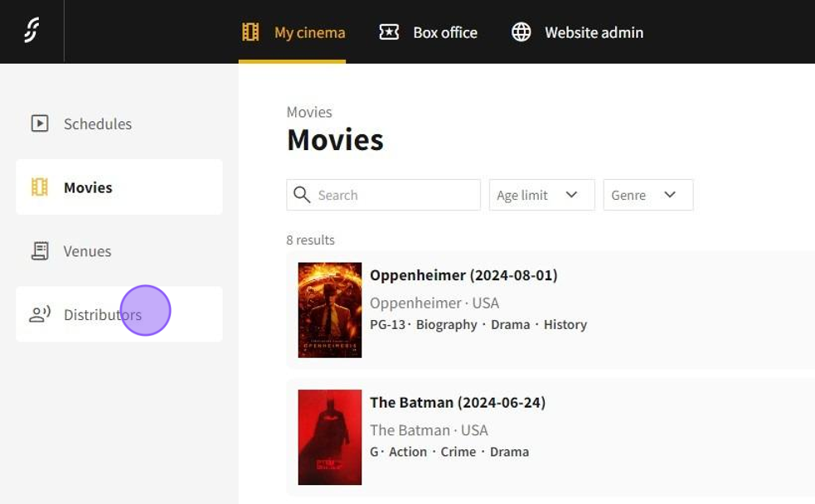Click the magnifying glass in the search box
The image size is (815, 504).
[x=302, y=196]
